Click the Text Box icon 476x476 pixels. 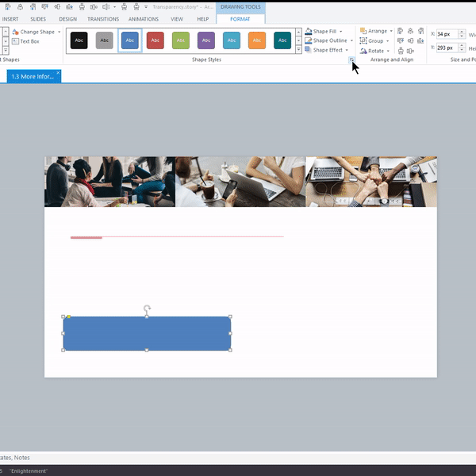[x=16, y=41]
